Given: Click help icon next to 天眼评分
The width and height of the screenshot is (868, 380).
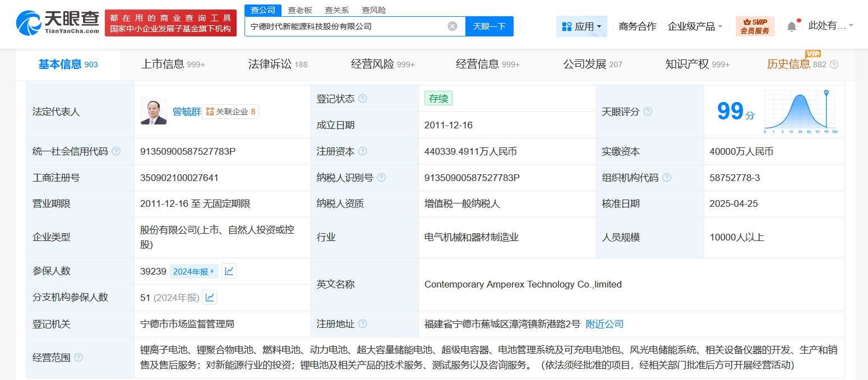Looking at the screenshot, I should pyautogui.click(x=648, y=112).
